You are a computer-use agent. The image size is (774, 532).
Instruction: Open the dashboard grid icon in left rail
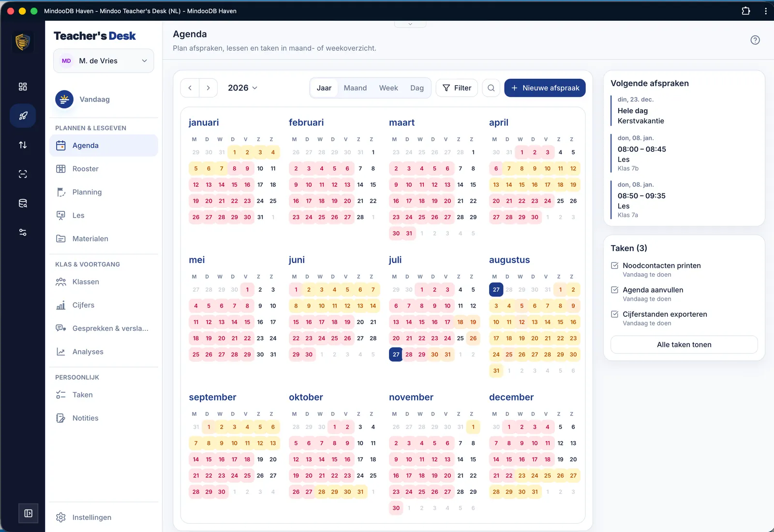23,87
